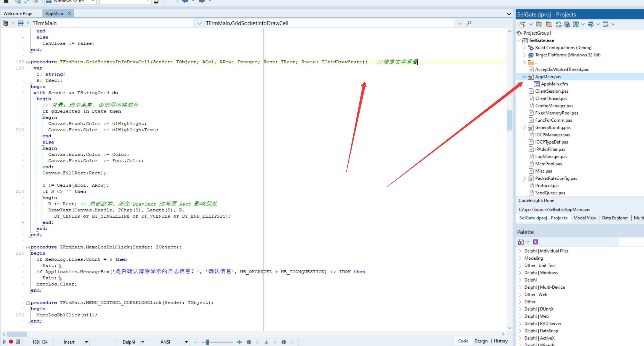Image resolution: width=644 pixels, height=346 pixels.
Task: Collapse the AppMain.pas tree node
Action: (x=525, y=77)
